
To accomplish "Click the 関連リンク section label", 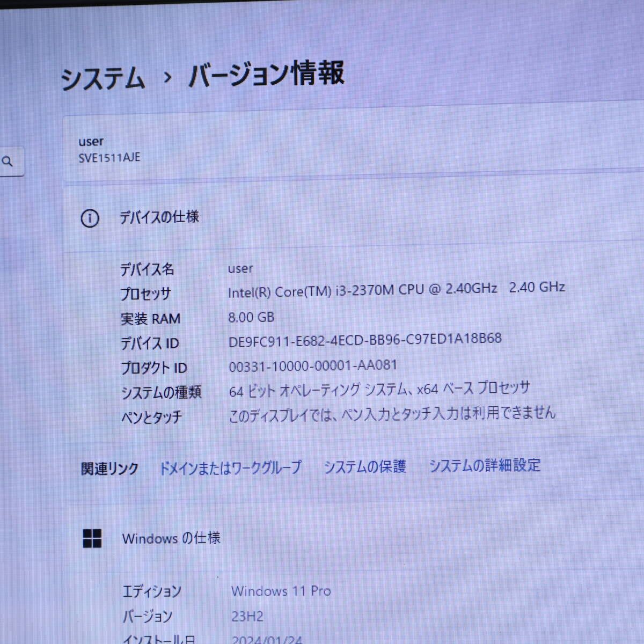I will [108, 468].
